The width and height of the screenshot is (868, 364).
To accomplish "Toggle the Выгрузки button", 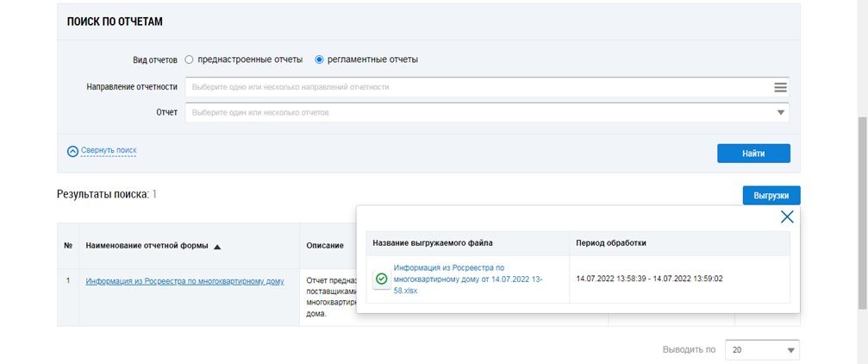I will [771, 196].
